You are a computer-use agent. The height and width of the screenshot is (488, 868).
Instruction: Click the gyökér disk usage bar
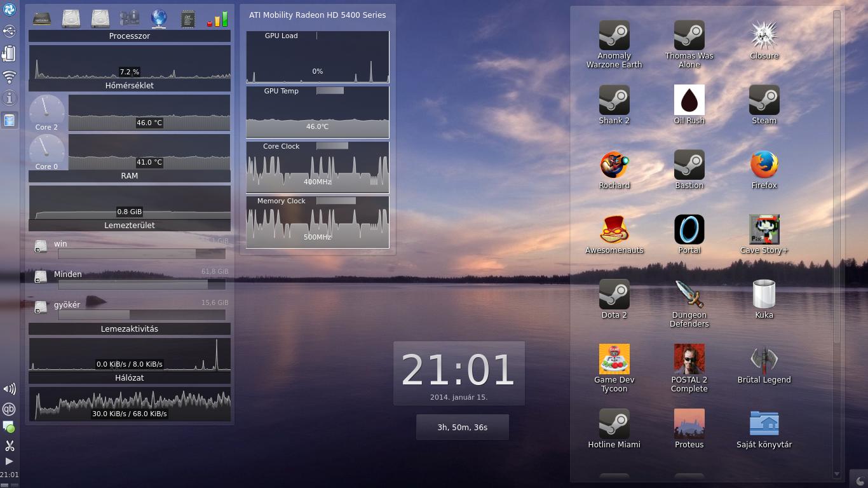[x=142, y=315]
